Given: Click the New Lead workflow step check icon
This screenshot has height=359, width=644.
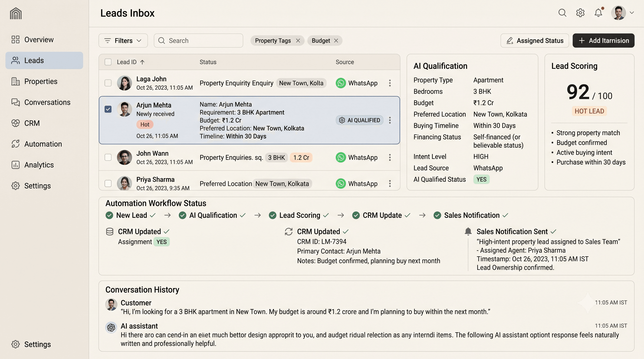Looking at the screenshot, I should click(109, 215).
